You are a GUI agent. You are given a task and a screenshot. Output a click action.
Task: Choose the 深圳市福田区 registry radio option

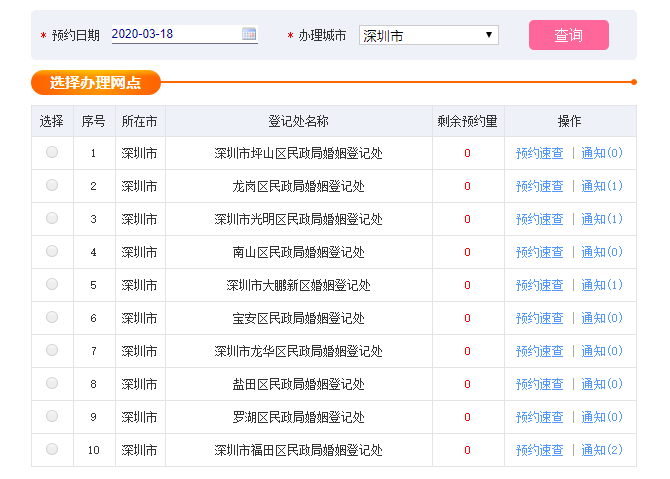coord(52,449)
